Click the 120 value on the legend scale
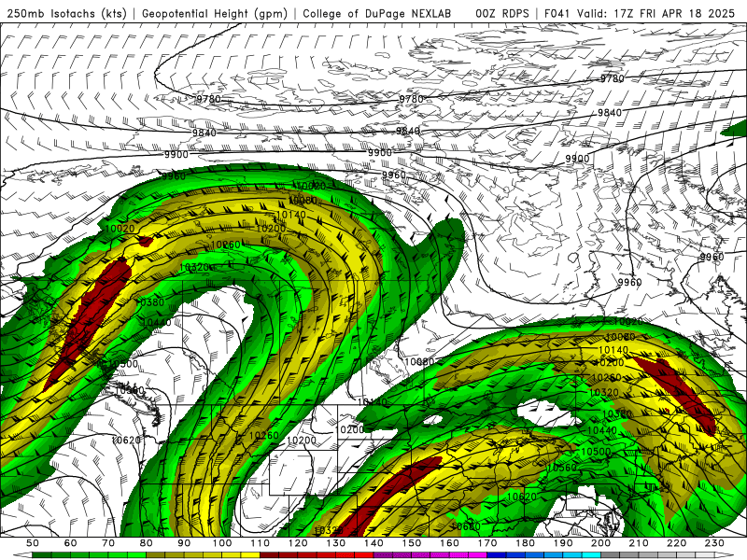This screenshot has width=747, height=560. [298, 543]
